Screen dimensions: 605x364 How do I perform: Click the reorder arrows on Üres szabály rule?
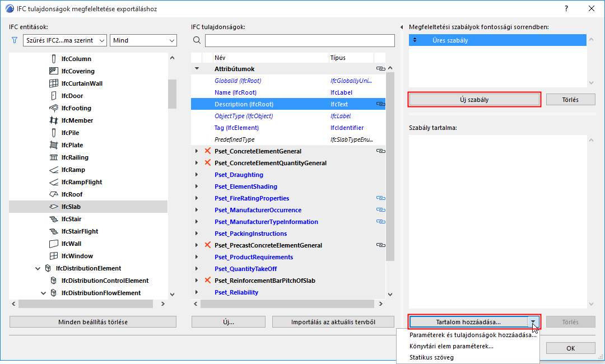pyautogui.click(x=415, y=40)
